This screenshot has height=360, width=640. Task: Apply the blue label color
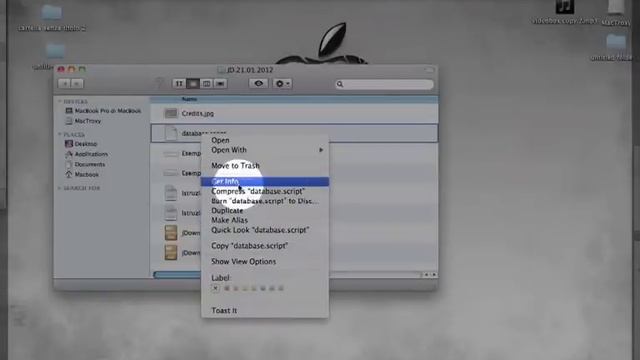click(x=263, y=288)
